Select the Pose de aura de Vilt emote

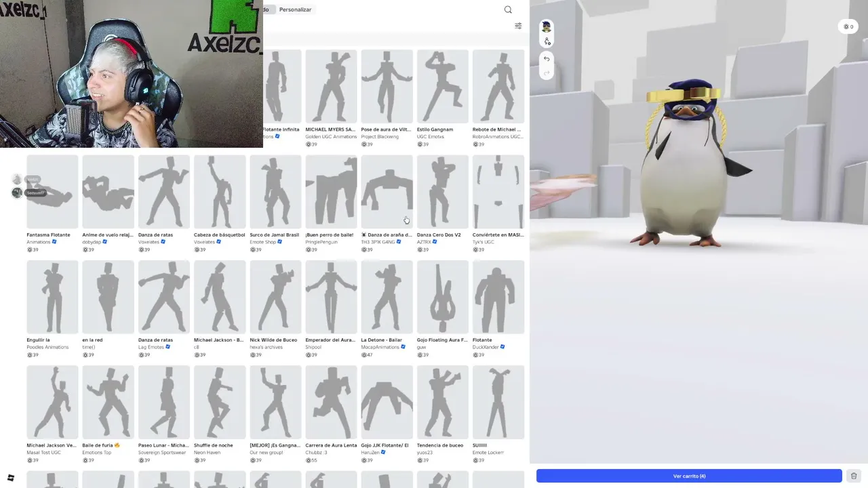pos(387,86)
